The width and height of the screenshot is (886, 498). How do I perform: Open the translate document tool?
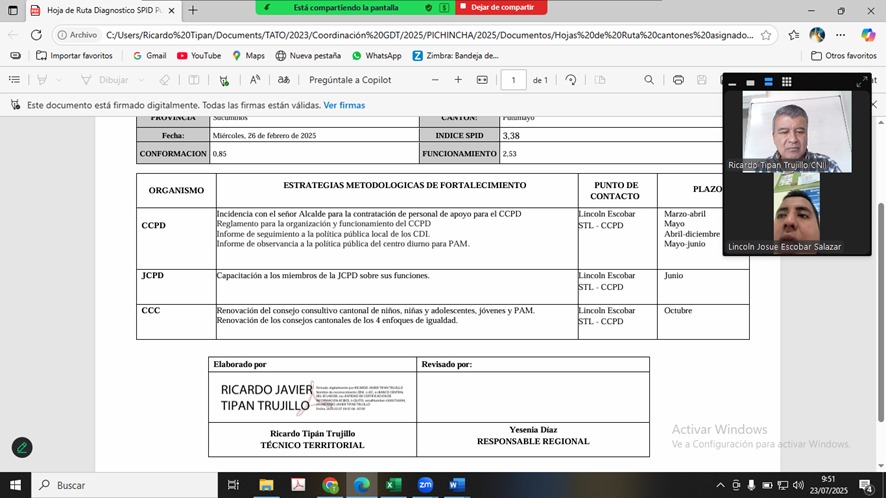(284, 80)
